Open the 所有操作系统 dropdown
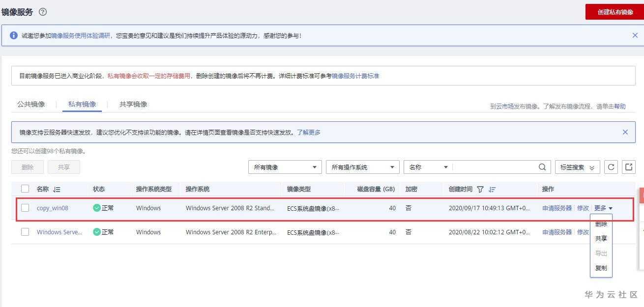This screenshot has width=644, height=307. (363, 167)
